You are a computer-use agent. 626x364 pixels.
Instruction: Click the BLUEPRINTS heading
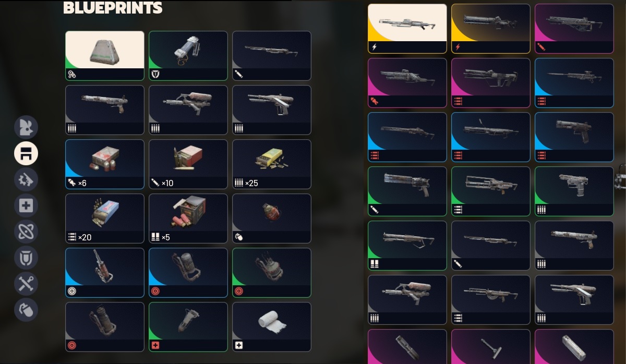click(113, 8)
